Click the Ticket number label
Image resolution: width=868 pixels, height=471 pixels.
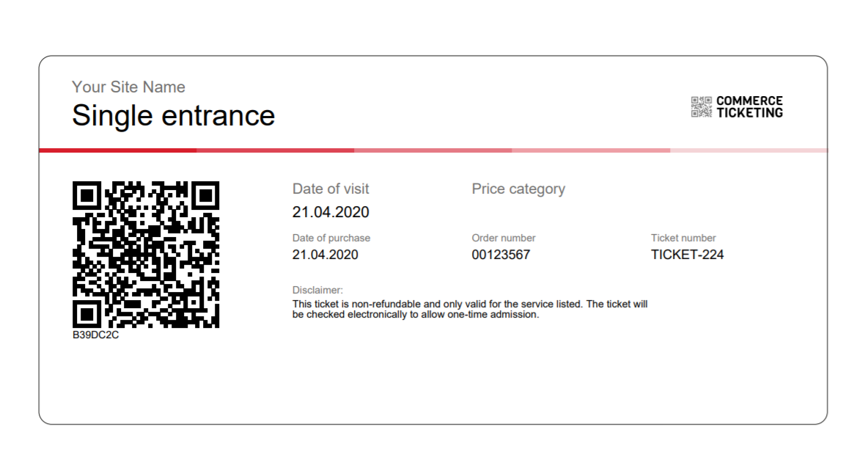pyautogui.click(x=683, y=238)
